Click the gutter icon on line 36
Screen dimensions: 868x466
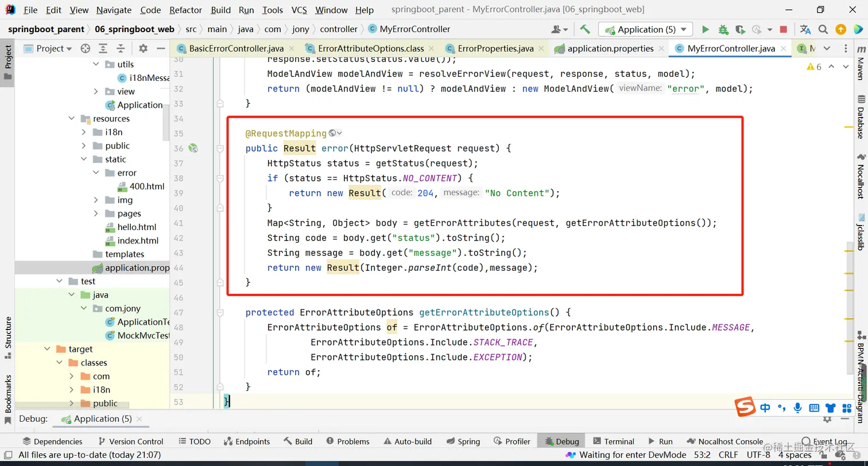click(193, 148)
